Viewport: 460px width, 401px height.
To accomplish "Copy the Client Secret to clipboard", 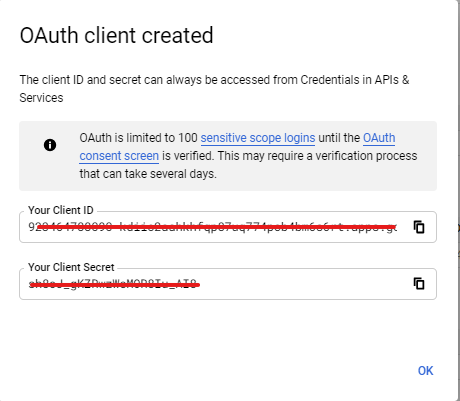I will tap(419, 284).
